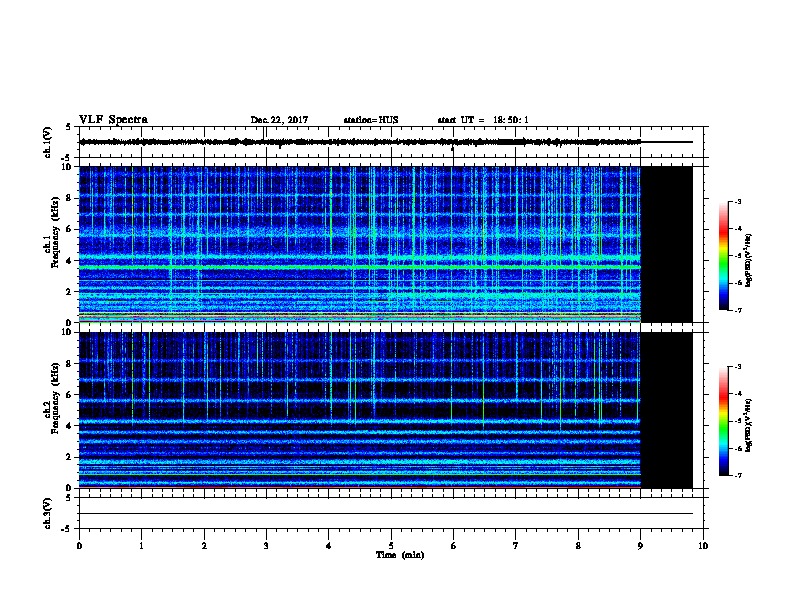Click the "start UT = 18:50: 1" text
The image size is (792, 612).
[483, 120]
